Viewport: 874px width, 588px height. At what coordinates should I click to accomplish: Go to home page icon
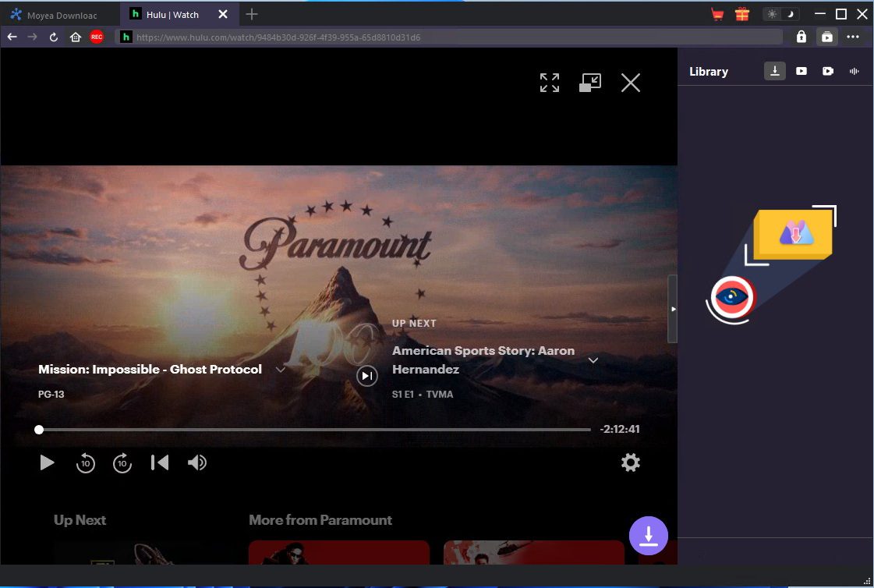pos(76,37)
